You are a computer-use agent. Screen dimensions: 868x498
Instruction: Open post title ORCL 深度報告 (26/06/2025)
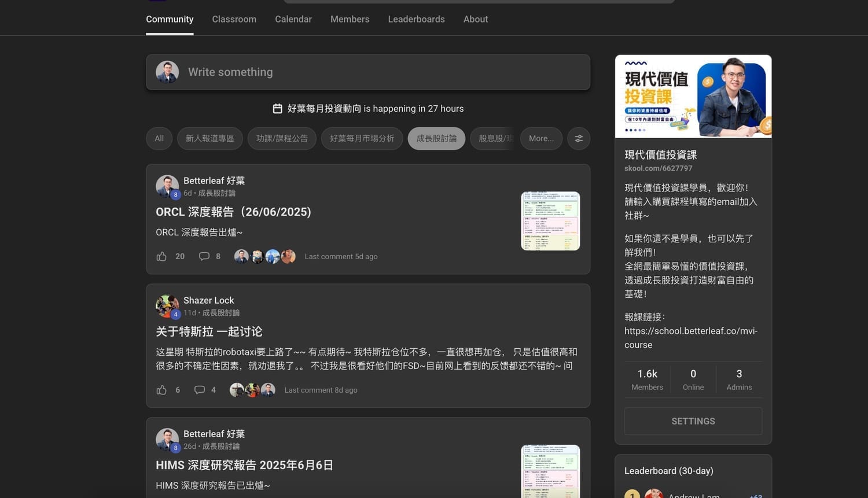233,212
